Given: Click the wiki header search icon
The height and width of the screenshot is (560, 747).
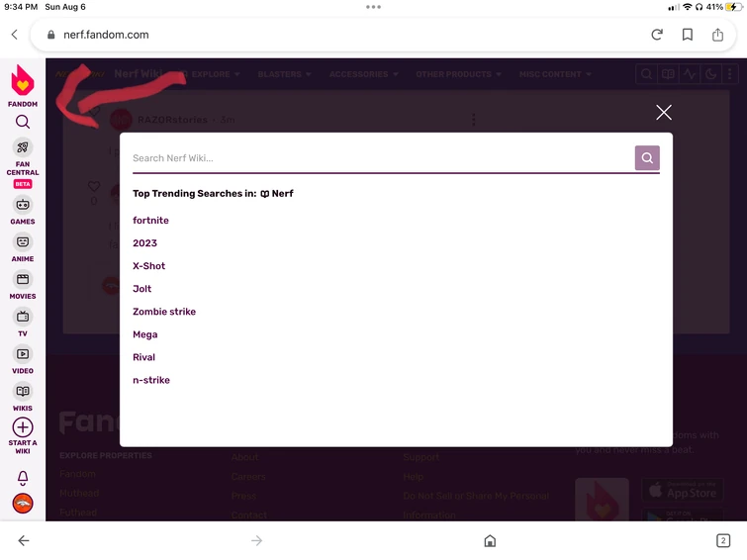Looking at the screenshot, I should point(646,74).
